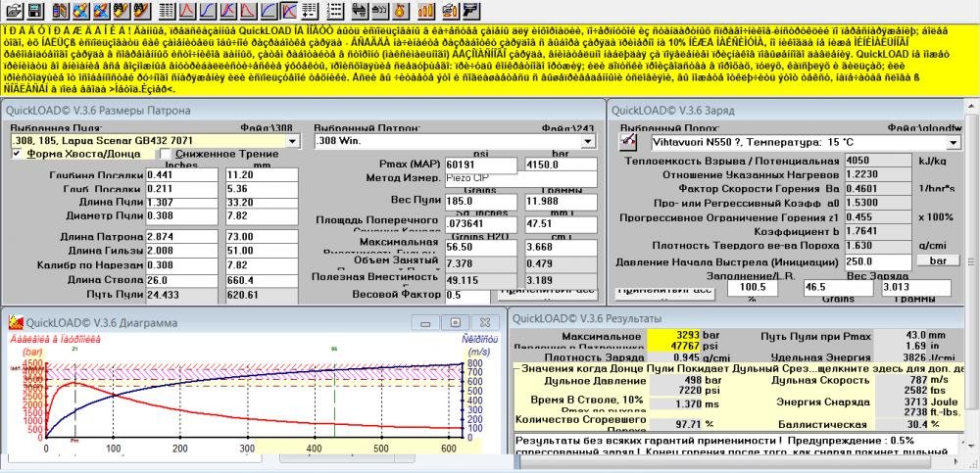Image resolution: width=980 pixels, height=473 pixels.
Task: Expand the Lapua Scenar bullet dropdown
Action: (x=292, y=142)
